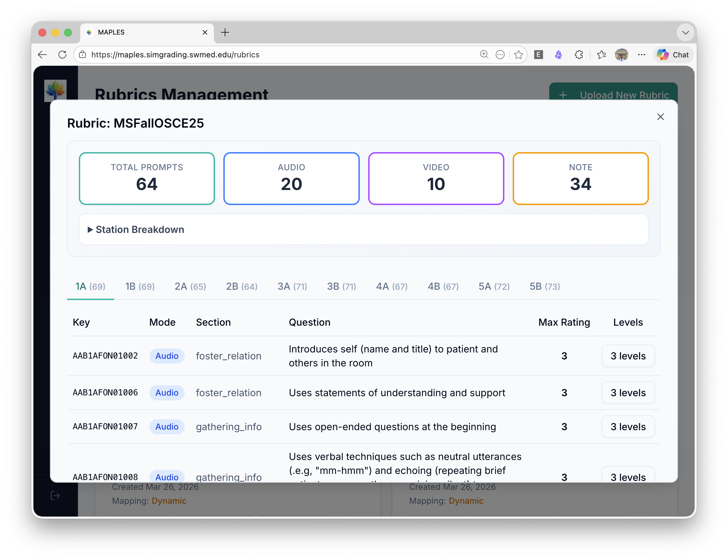Select the 5B station tab
Image resolution: width=728 pixels, height=560 pixels.
pyautogui.click(x=544, y=286)
